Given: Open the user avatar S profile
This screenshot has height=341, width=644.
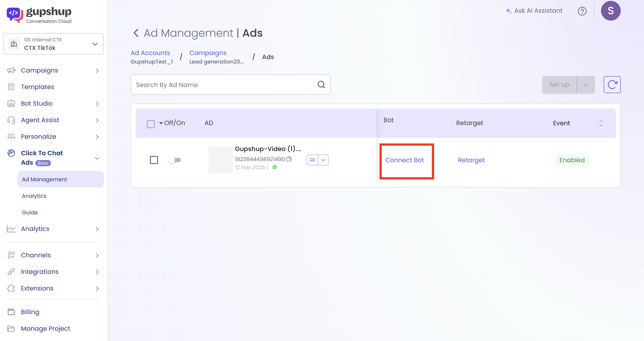Looking at the screenshot, I should click(610, 11).
